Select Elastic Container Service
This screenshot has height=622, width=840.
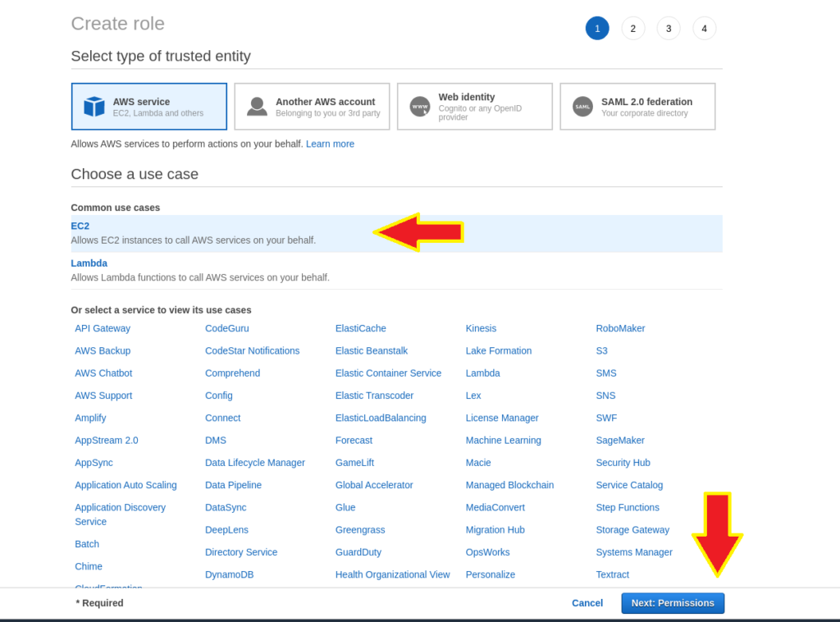388,373
